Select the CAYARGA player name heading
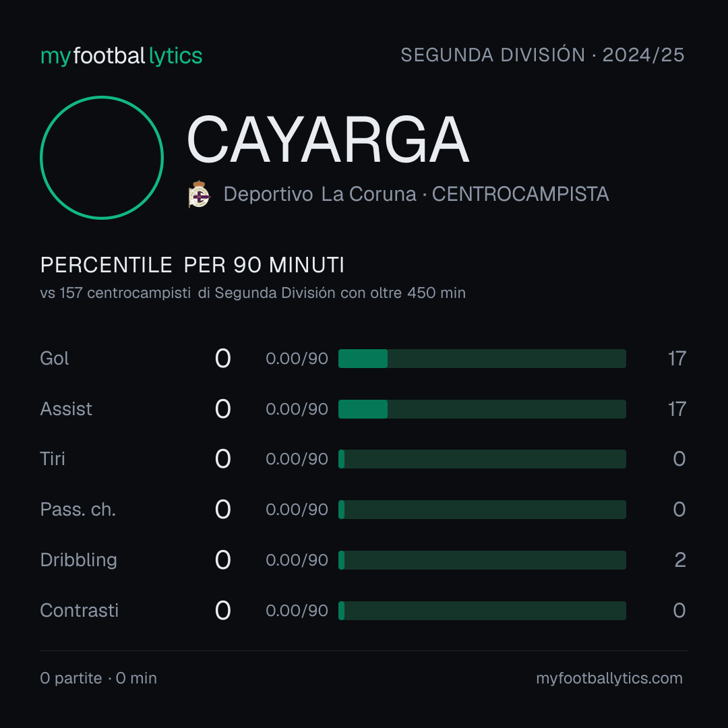 coord(328,140)
